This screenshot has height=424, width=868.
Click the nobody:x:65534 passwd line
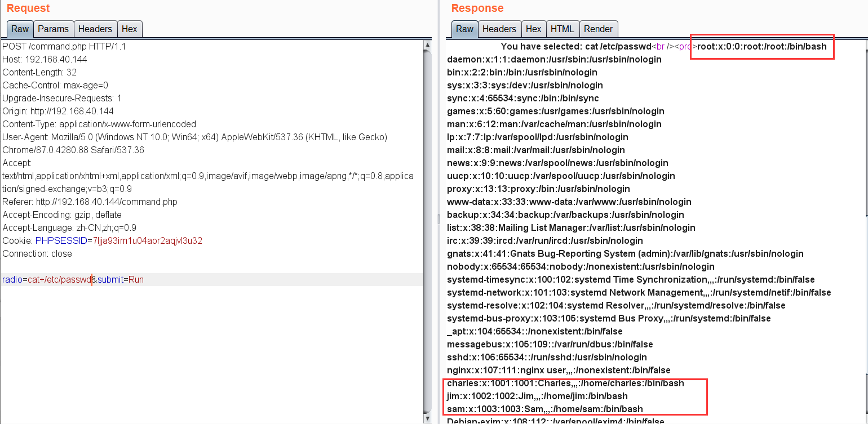(x=581, y=266)
